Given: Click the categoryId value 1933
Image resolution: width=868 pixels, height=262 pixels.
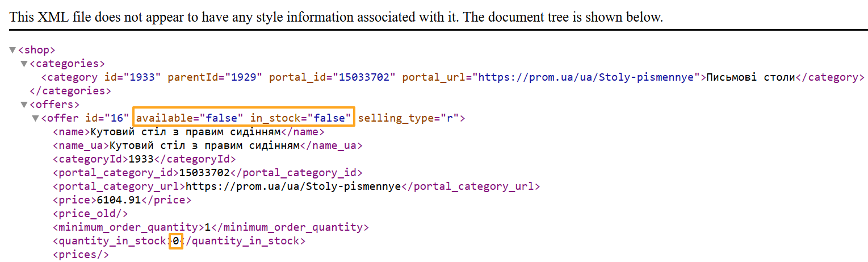Looking at the screenshot, I should pos(140,159).
